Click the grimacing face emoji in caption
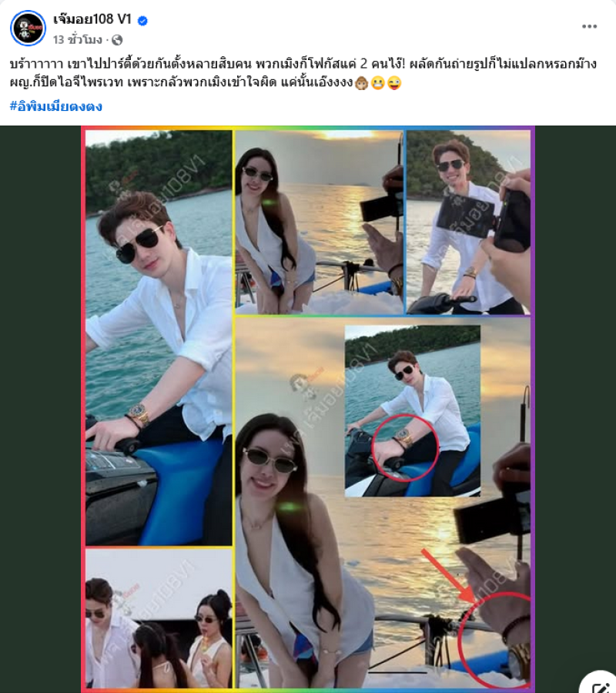The width and height of the screenshot is (616, 693). coord(378,82)
